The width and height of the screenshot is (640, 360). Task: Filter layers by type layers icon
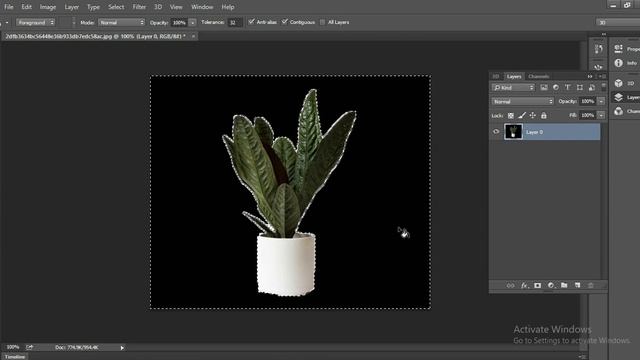coord(568,88)
